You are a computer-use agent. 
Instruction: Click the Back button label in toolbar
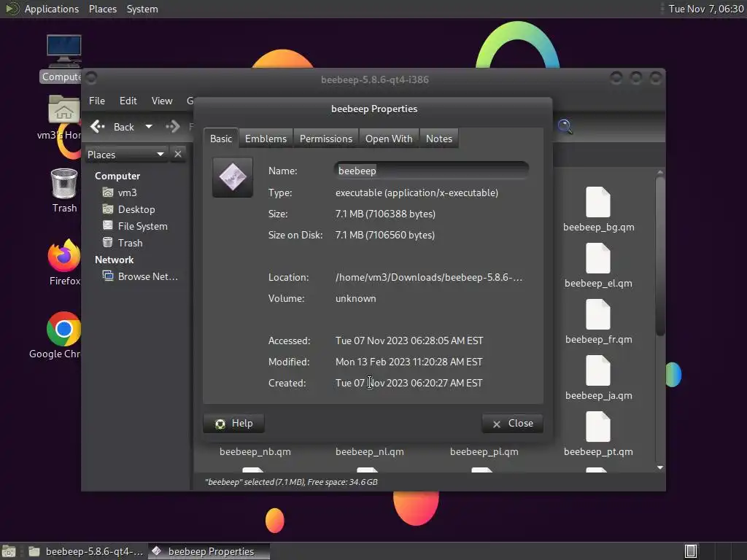click(x=124, y=127)
